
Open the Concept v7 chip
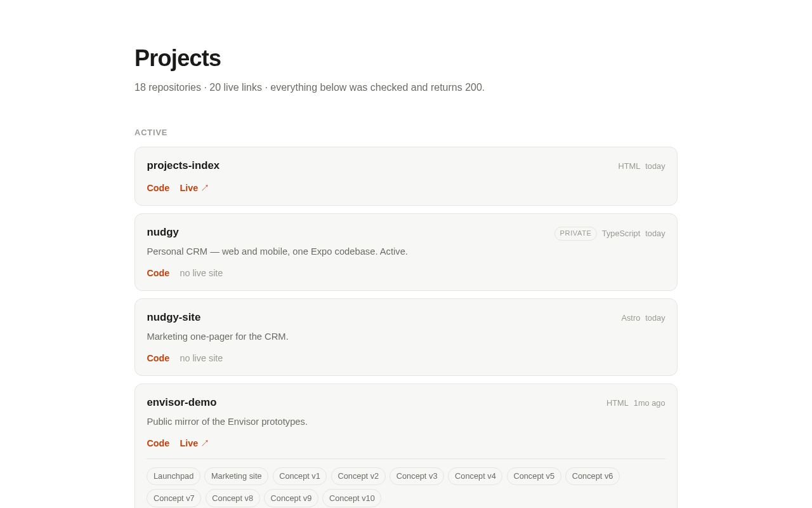click(x=174, y=498)
